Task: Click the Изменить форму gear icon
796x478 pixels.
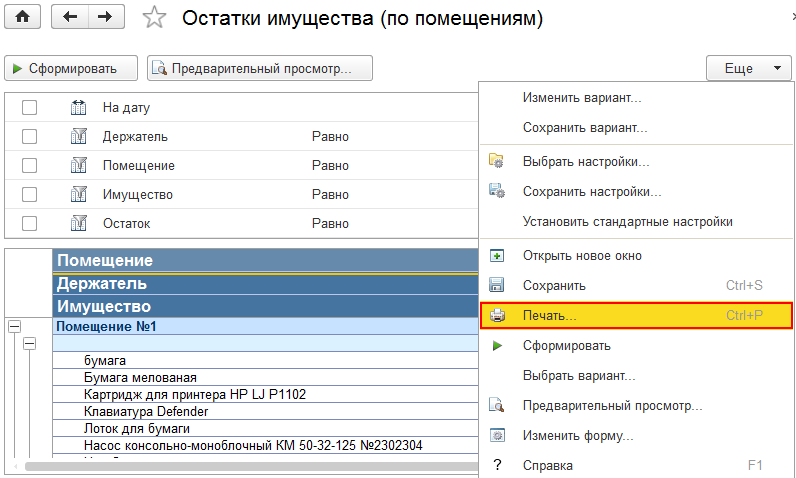Action: point(496,435)
